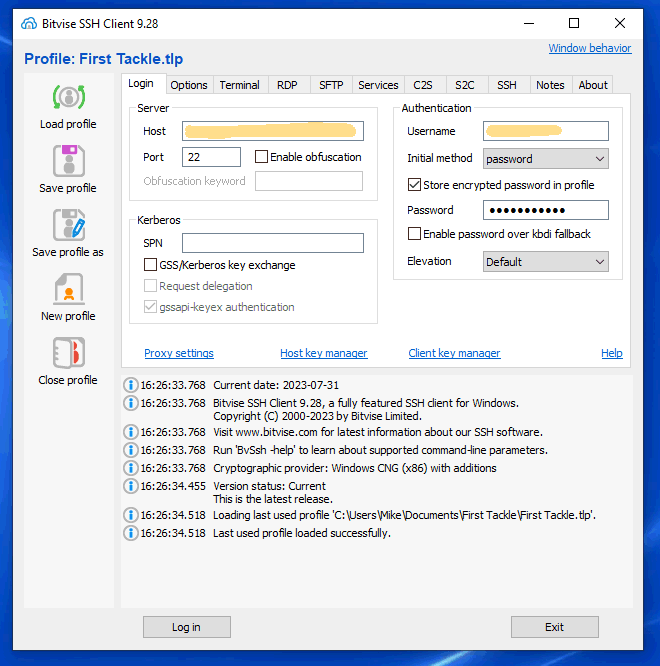
Task: Click the Save profile as icon
Action: coord(68,226)
